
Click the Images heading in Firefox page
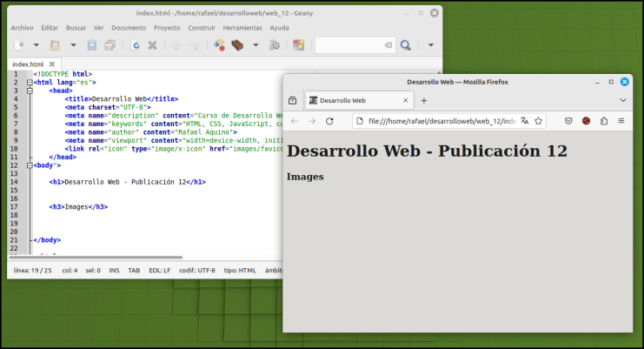(x=305, y=177)
